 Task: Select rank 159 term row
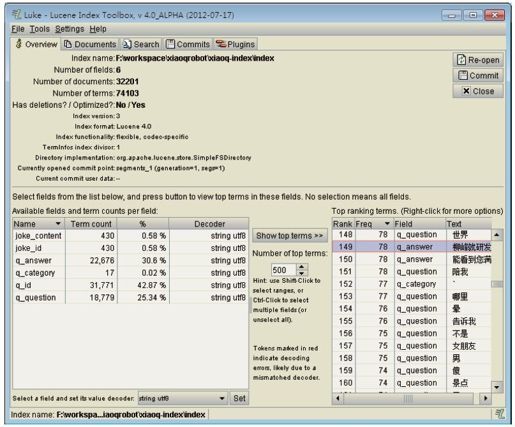[x=412, y=370]
